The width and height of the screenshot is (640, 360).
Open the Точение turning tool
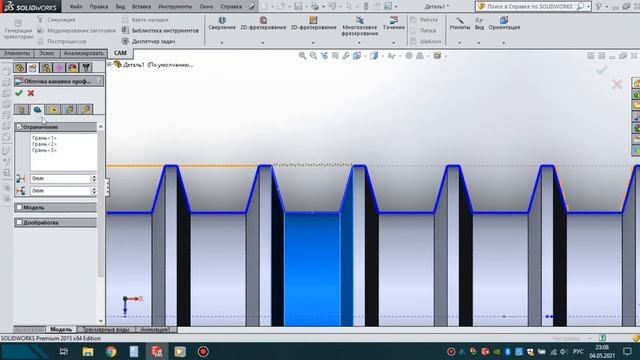click(x=393, y=23)
